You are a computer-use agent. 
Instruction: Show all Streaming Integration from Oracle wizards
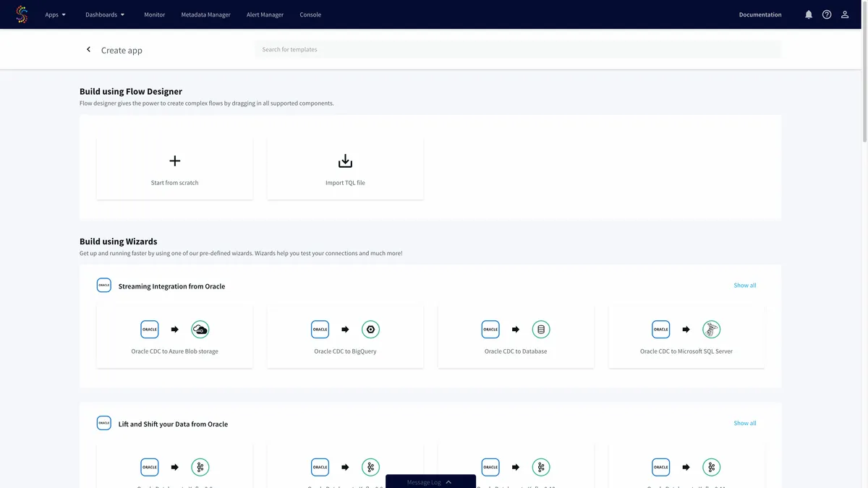click(744, 286)
